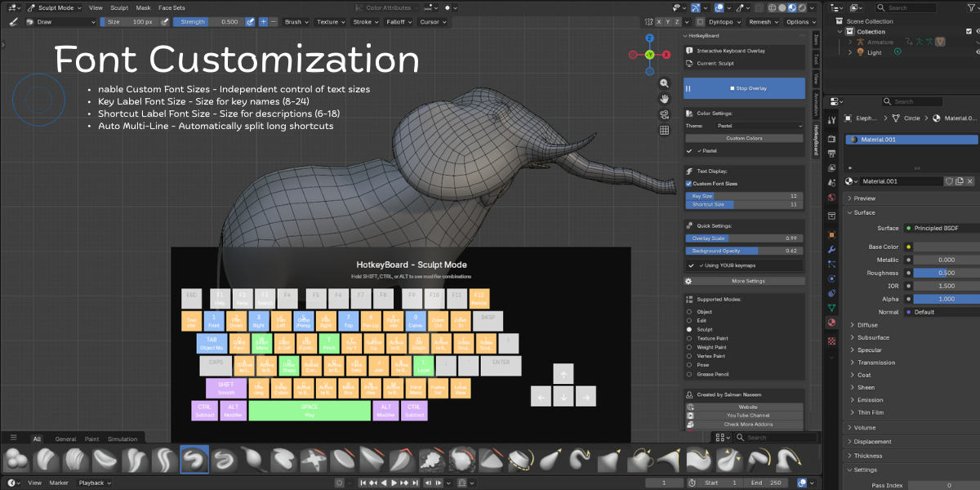Open the Sculpt Mode selector dropdown
This screenshot has width=980, height=490.
(55, 7)
